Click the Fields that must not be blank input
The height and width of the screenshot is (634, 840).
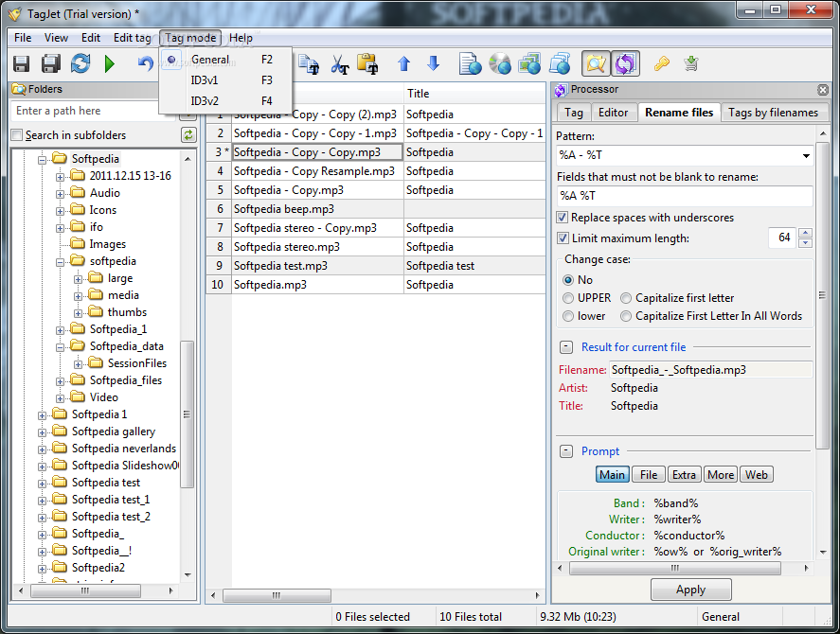tap(685, 196)
